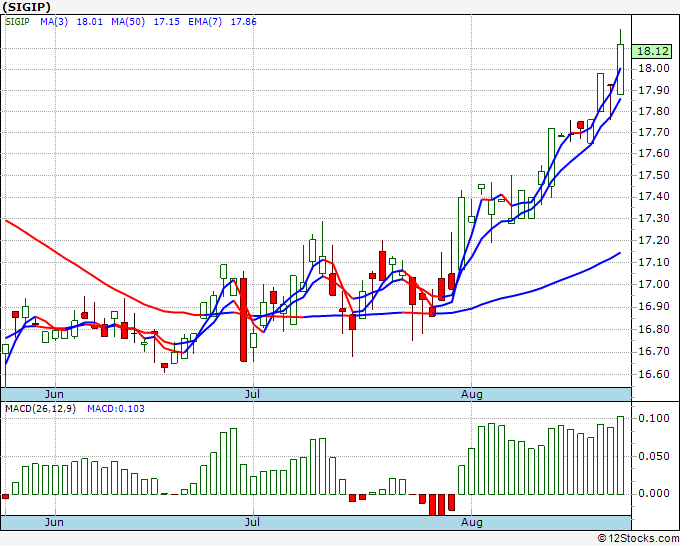Viewport: 680px width, 546px height.
Task: Click the 0.000 MACD axis label
Action: (x=654, y=494)
